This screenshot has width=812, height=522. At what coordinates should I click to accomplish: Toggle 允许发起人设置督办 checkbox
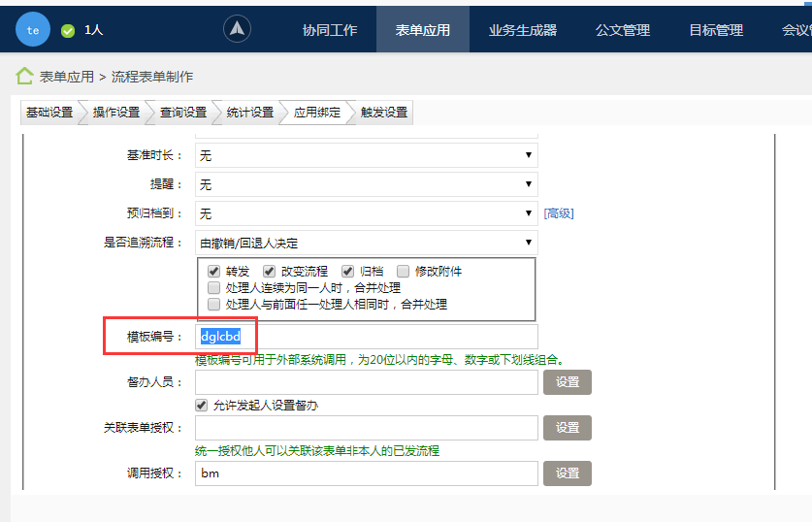(202, 405)
